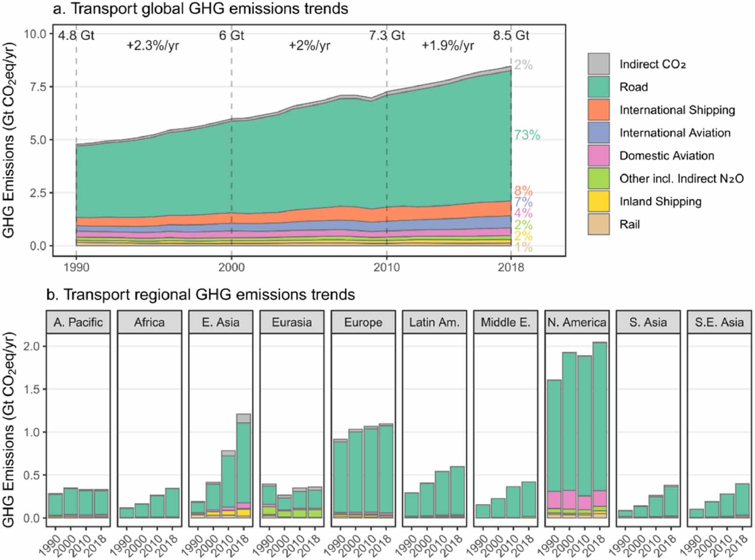Click the 'Middle E.' panel header
This screenshot has height=560, width=755.
(x=506, y=322)
